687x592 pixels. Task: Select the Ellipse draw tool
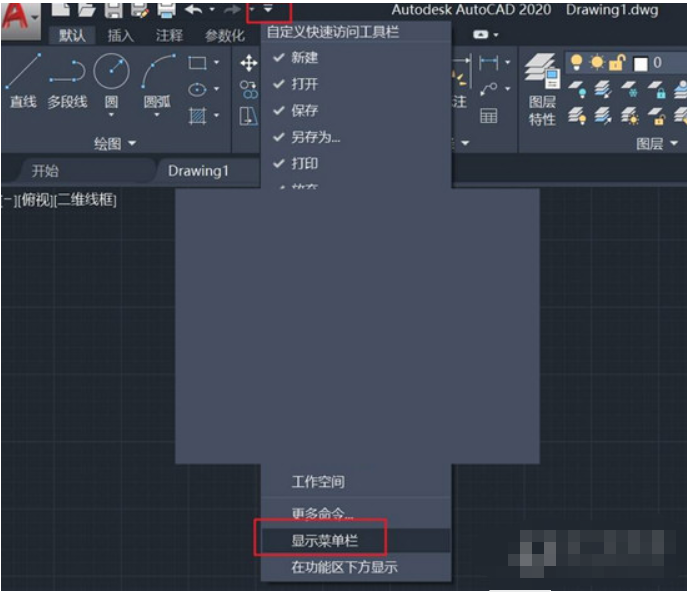[197, 90]
